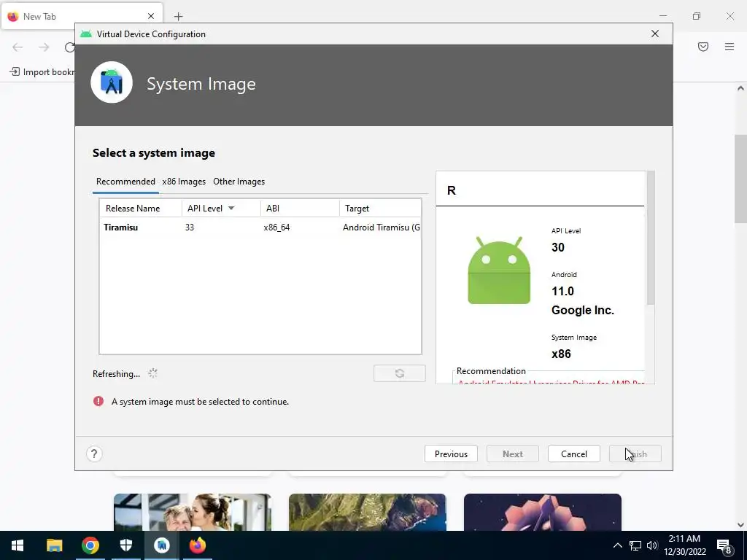Select the Recommended tab
The image size is (747, 560).
(125, 182)
